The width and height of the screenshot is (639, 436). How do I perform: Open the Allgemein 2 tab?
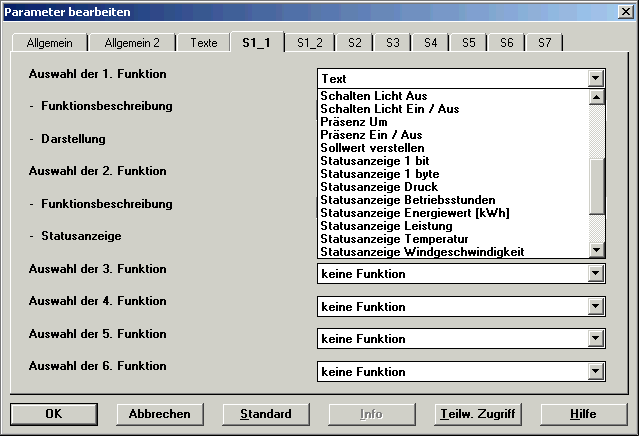click(132, 43)
